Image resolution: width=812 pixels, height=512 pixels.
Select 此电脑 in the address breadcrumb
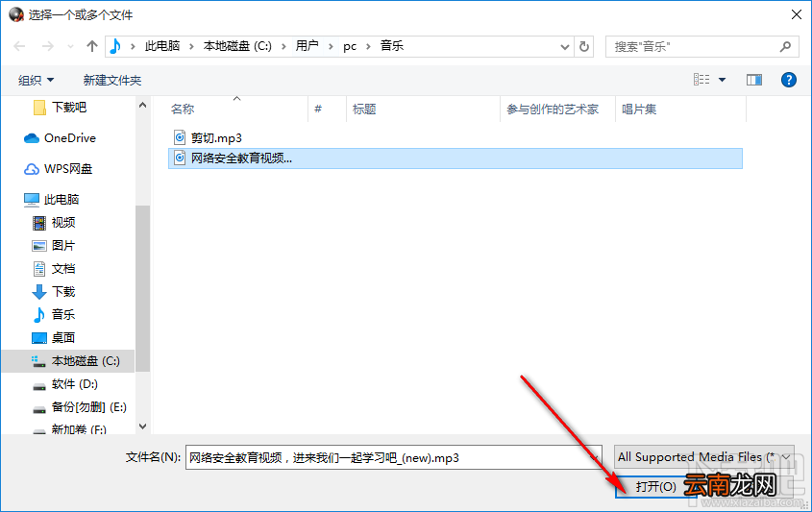pyautogui.click(x=162, y=46)
